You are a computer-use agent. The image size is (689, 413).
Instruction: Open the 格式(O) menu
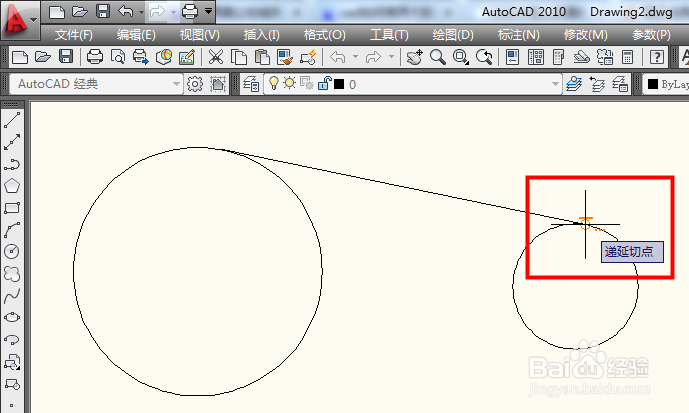pos(325,34)
